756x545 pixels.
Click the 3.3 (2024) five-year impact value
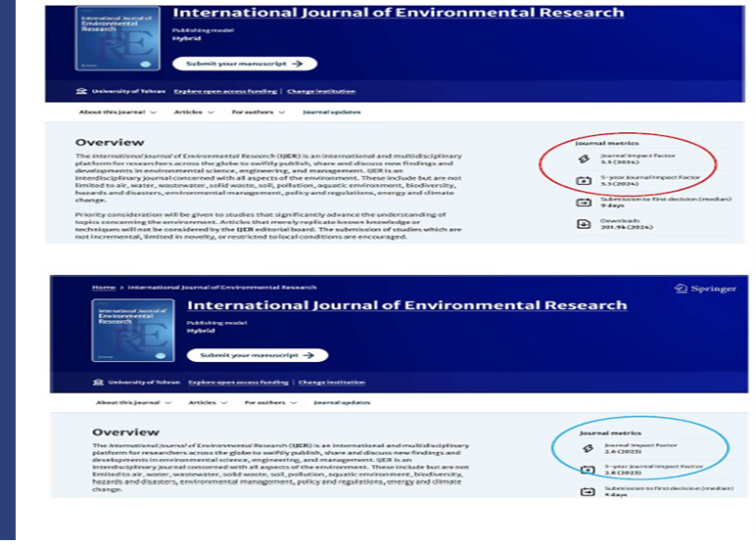(620, 184)
